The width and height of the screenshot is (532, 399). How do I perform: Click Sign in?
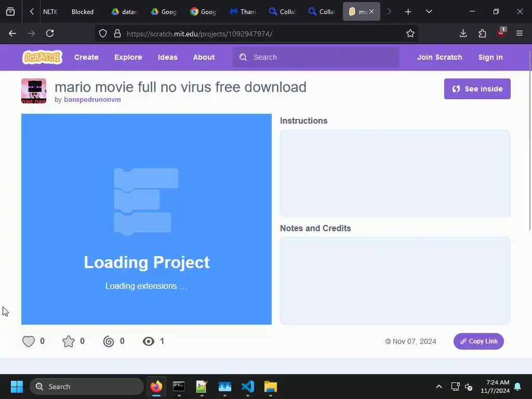tap(490, 57)
